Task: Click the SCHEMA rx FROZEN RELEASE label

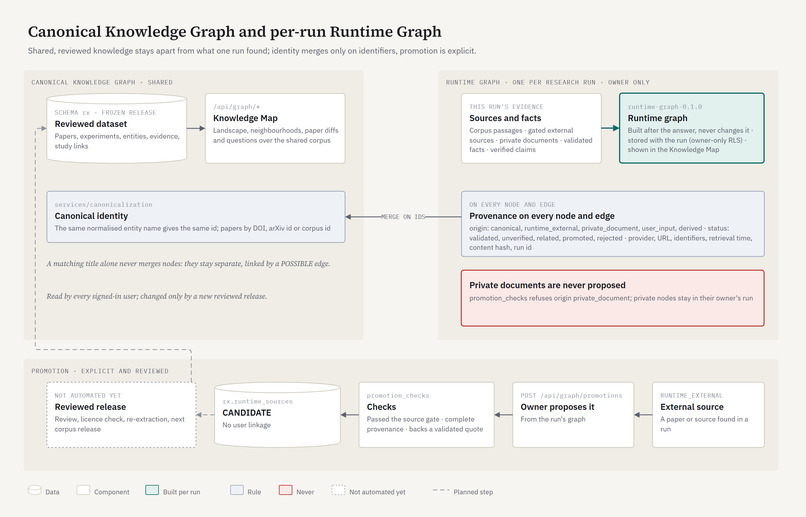Action: [x=105, y=113]
